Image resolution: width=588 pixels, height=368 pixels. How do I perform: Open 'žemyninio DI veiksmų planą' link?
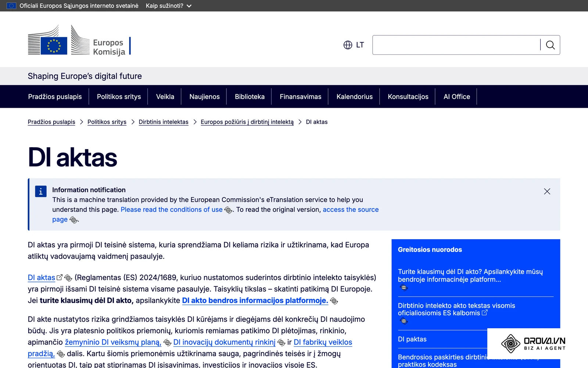click(113, 342)
